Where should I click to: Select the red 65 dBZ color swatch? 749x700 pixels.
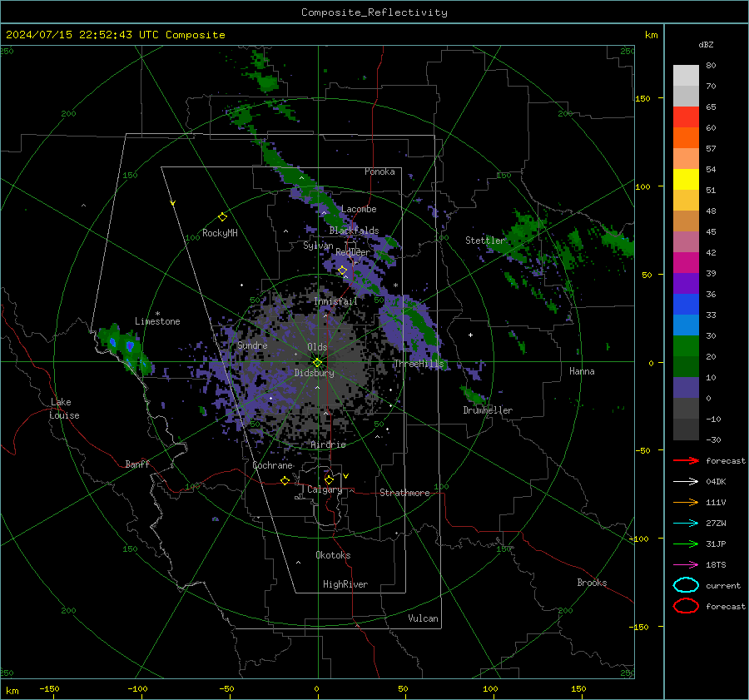click(x=686, y=117)
